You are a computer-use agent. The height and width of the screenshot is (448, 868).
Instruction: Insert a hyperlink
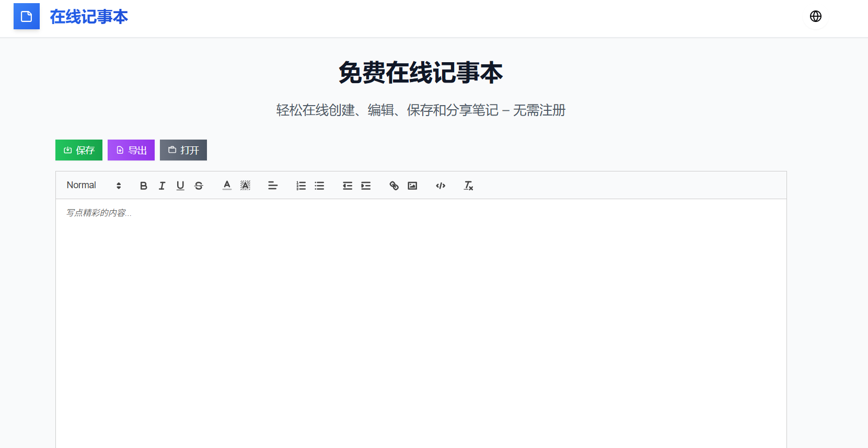point(394,186)
